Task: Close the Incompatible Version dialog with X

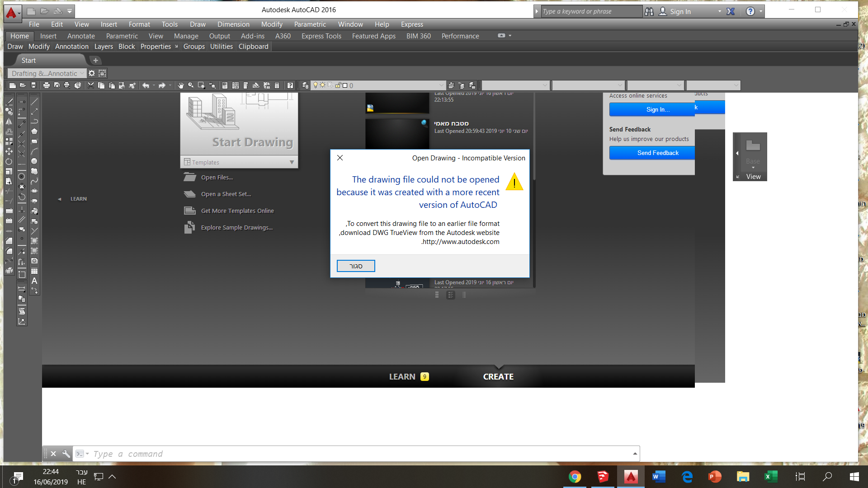Action: coord(340,158)
